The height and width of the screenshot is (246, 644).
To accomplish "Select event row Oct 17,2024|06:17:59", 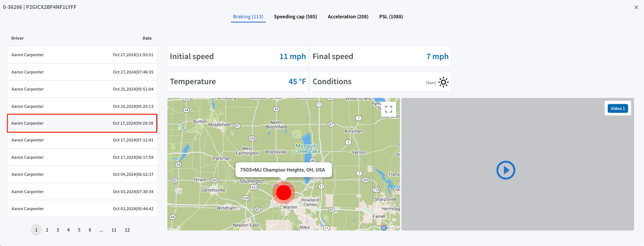I will 82,157.
